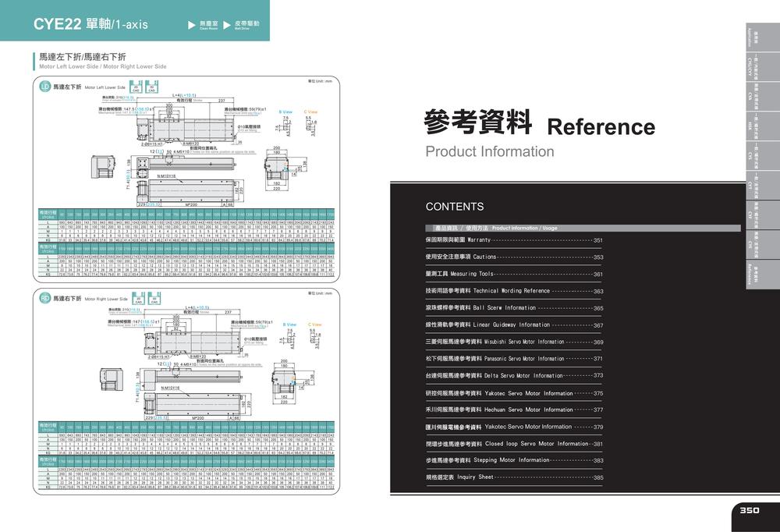Image resolution: width=780 pixels, height=532 pixels.
Task: Open the Cautions contents entry
Action: (514, 257)
